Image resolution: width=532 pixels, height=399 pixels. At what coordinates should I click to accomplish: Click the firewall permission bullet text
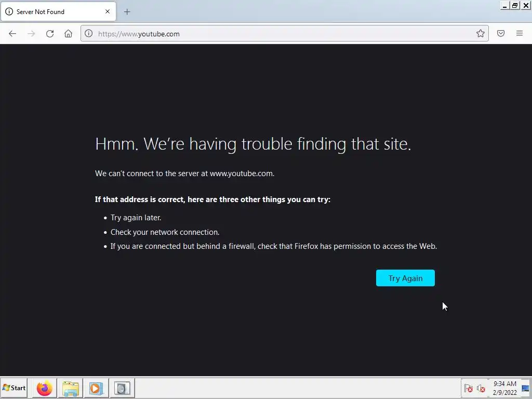(273, 246)
